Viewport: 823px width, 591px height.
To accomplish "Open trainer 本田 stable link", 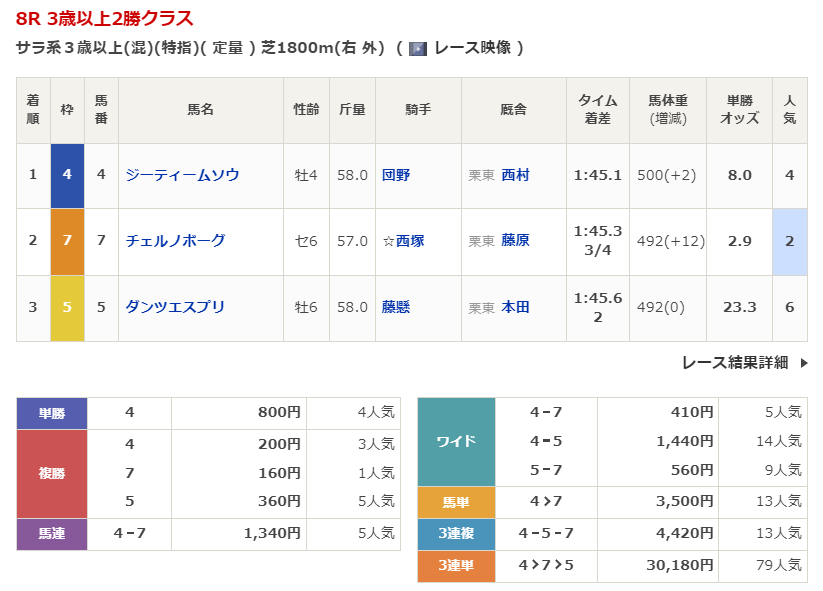I will [x=515, y=307].
